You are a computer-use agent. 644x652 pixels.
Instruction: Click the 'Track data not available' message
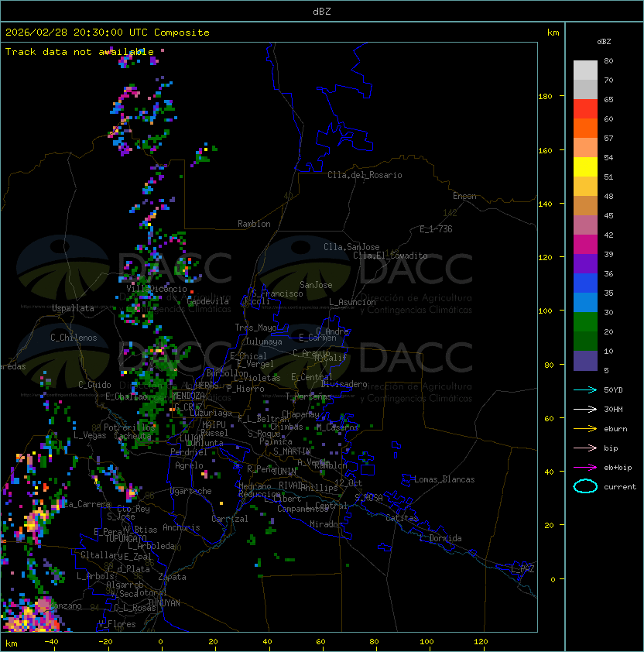pyautogui.click(x=80, y=52)
